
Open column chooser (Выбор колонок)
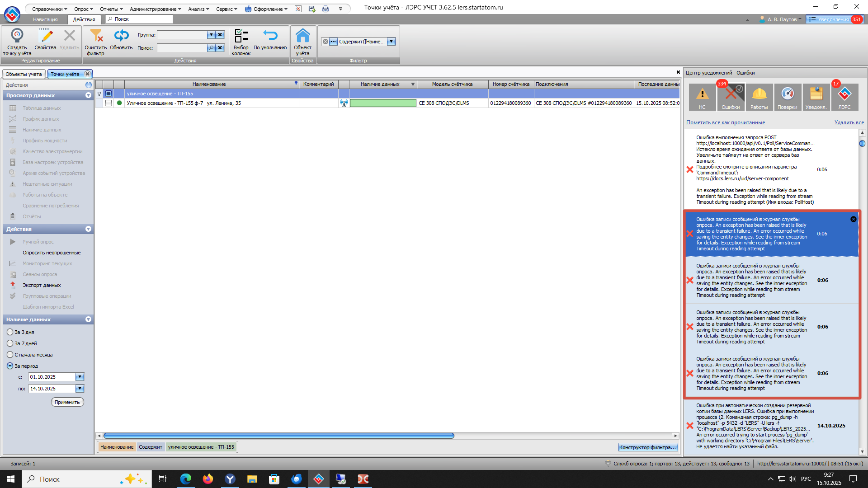click(x=241, y=36)
